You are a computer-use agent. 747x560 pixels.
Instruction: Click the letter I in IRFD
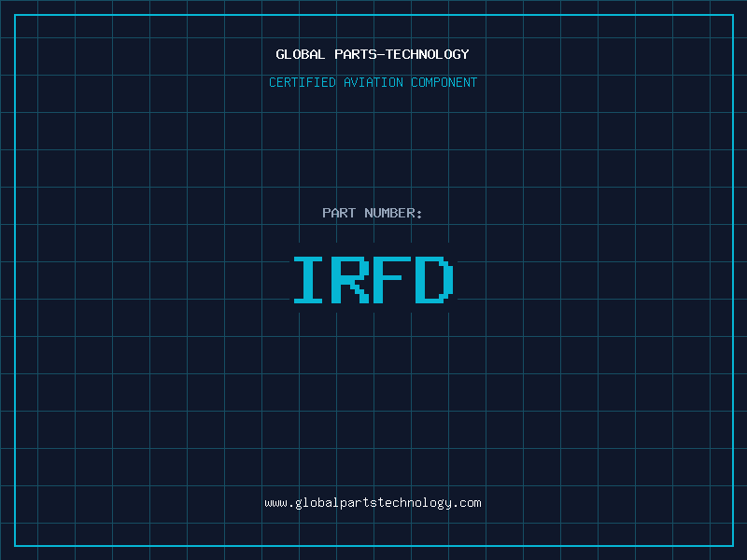tap(309, 280)
